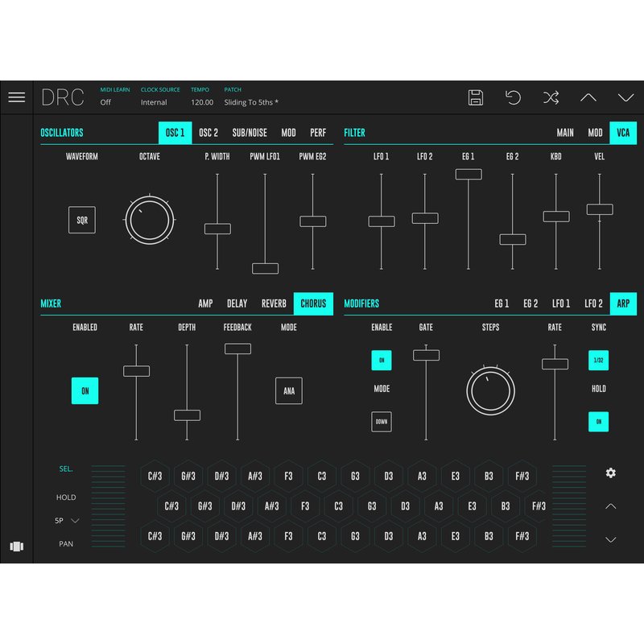Image resolution: width=644 pixels, height=644 pixels.
Task: Click the keyboard icon in left sidebar
Action: click(x=16, y=546)
